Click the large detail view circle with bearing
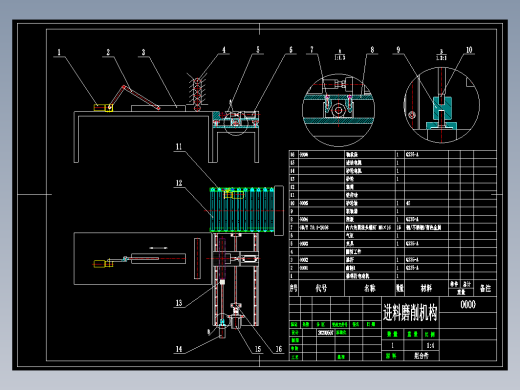The image size is (520, 390). pyautogui.click(x=338, y=110)
